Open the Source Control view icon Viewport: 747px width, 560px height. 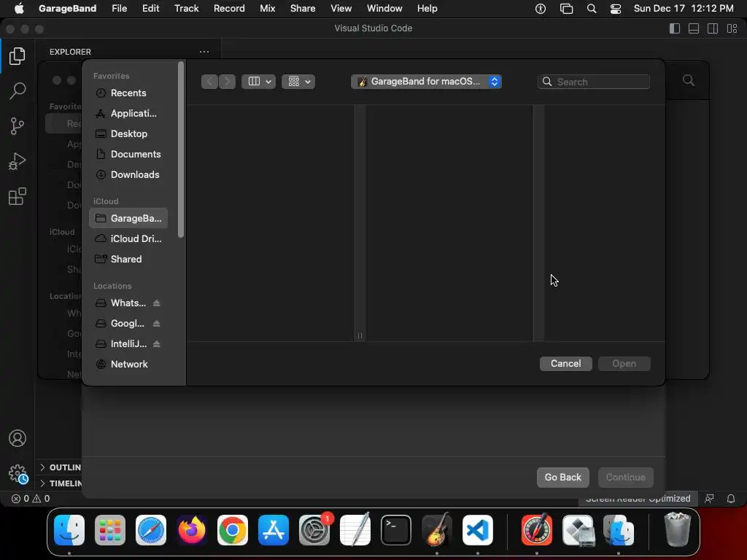click(18, 126)
